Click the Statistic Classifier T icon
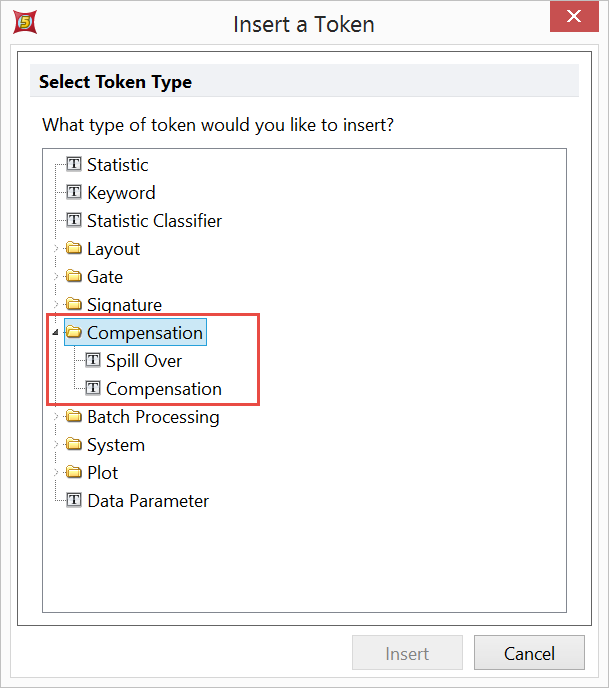Viewport: 609px width, 688px height. (74, 220)
